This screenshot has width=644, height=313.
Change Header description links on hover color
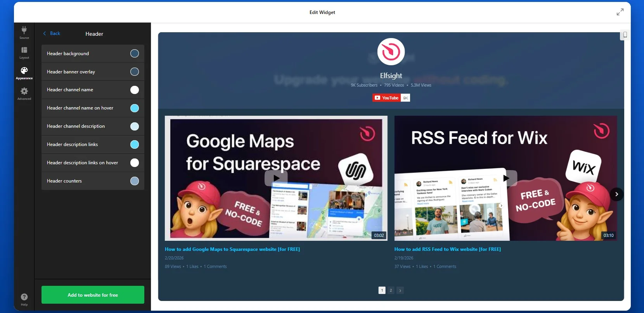[135, 163]
